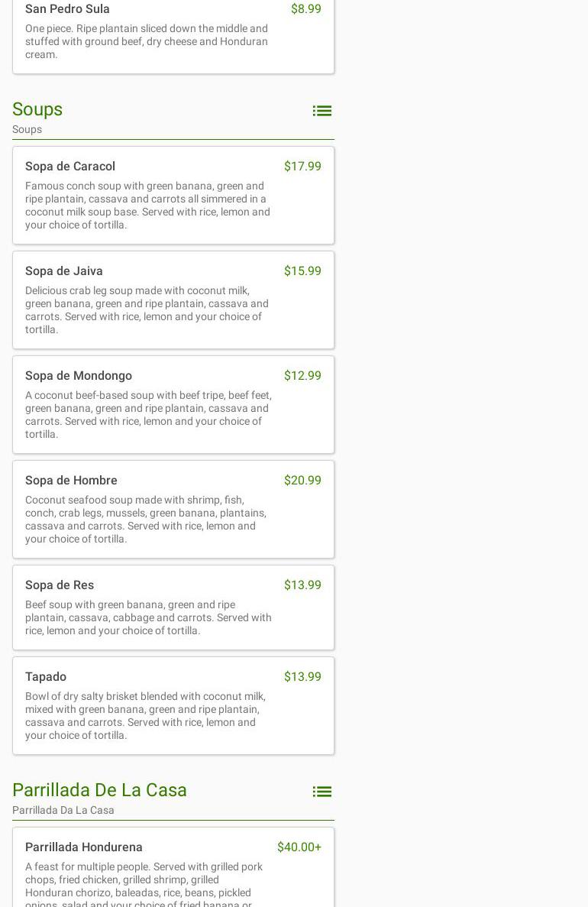Click the $20.99 price for Sopa de Hombre
The image size is (588, 907).
(302, 481)
